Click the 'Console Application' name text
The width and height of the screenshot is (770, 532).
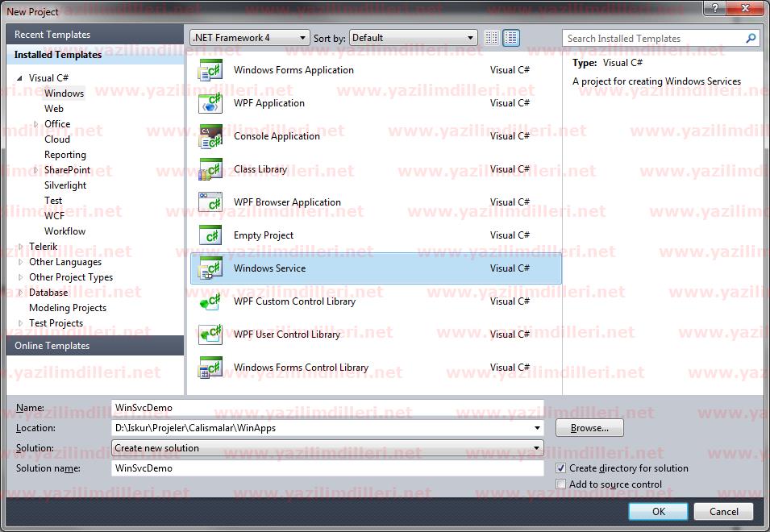click(x=277, y=136)
